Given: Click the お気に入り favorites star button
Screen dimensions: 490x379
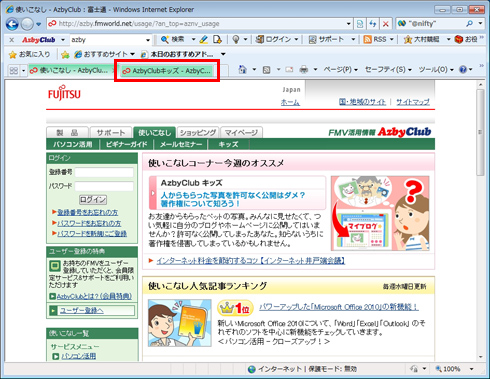Looking at the screenshot, I should tap(29, 54).
